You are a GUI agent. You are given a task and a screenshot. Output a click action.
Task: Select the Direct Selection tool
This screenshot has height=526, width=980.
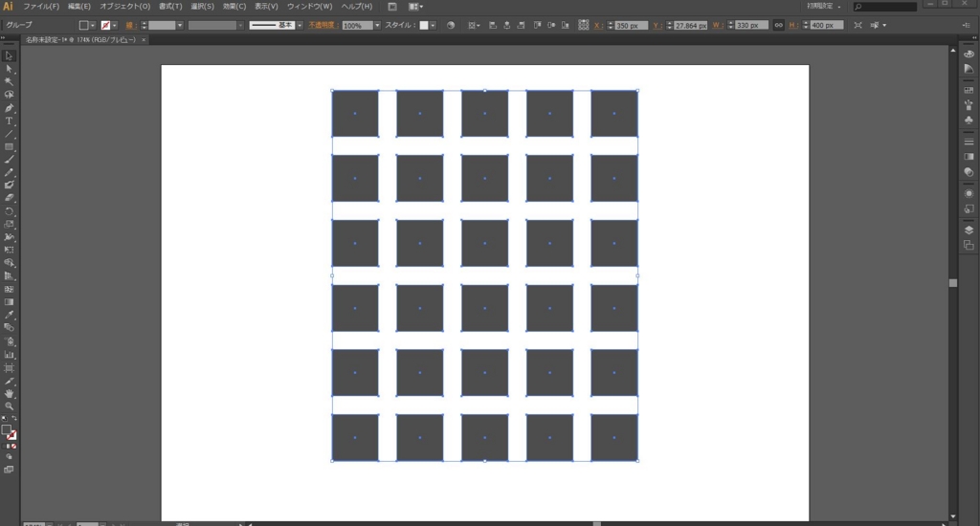(9, 70)
